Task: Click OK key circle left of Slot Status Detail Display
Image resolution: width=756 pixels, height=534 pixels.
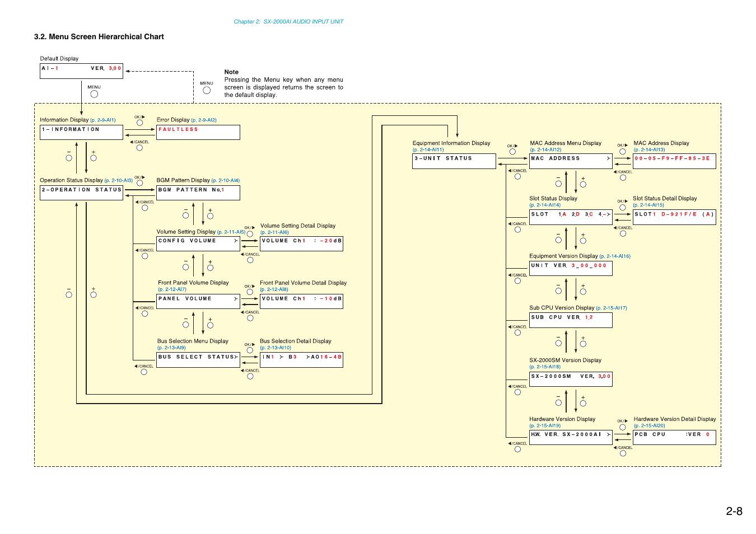Action: 623,207
